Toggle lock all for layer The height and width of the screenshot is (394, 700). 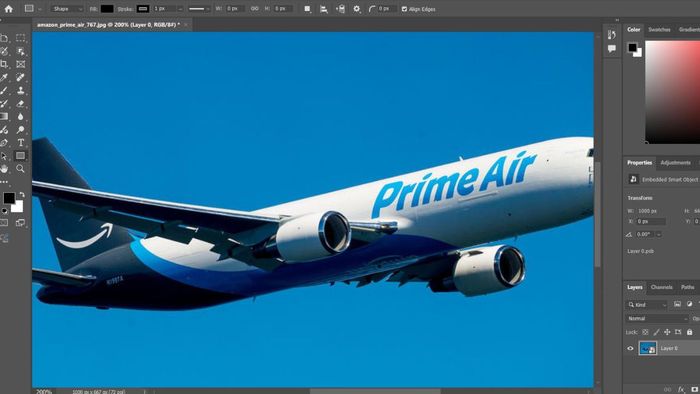(689, 332)
